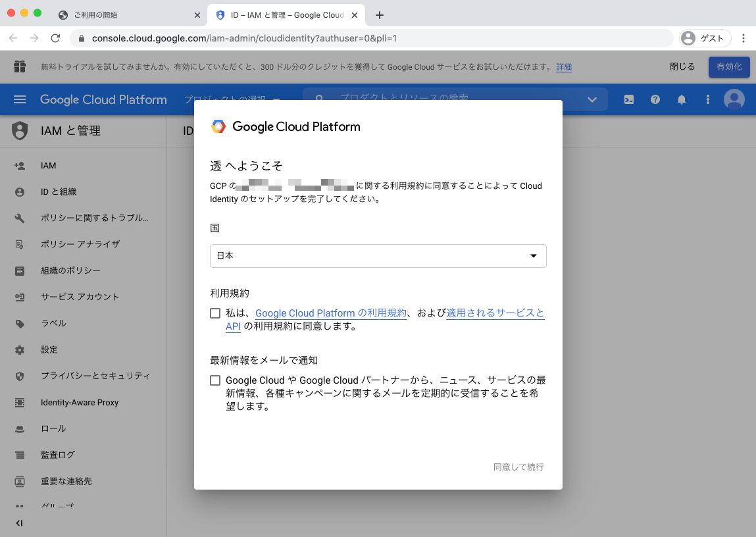
Task: Open ID と組織 in sidebar
Action: (x=59, y=192)
